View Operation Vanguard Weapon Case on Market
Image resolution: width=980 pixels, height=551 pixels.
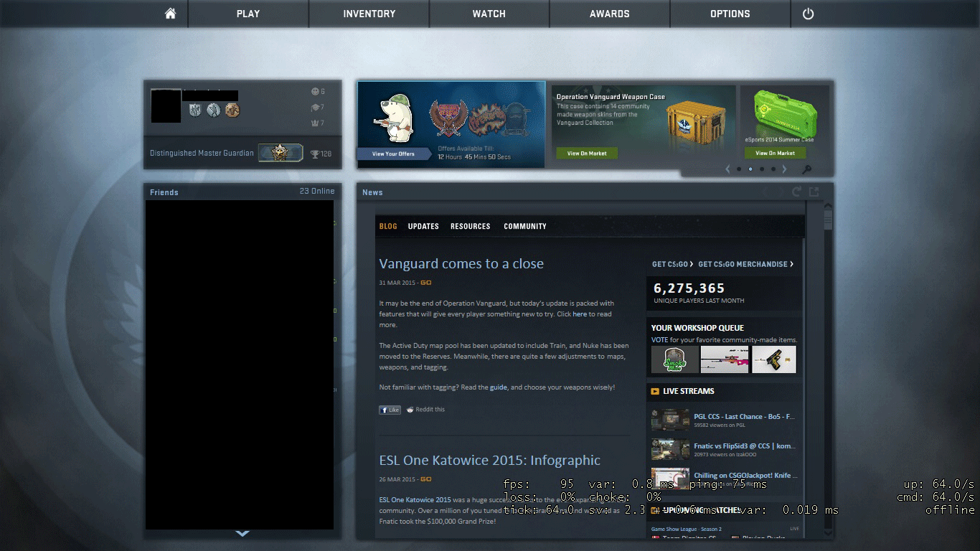[x=587, y=153]
